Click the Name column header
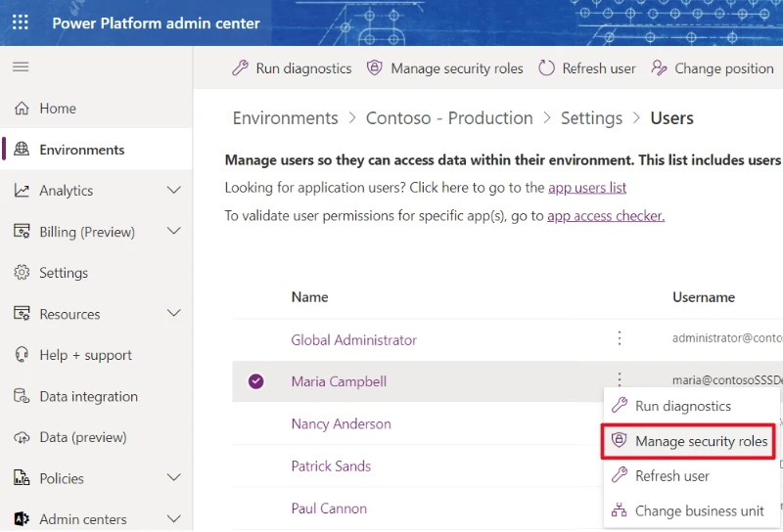The width and height of the screenshot is (783, 532). [309, 297]
